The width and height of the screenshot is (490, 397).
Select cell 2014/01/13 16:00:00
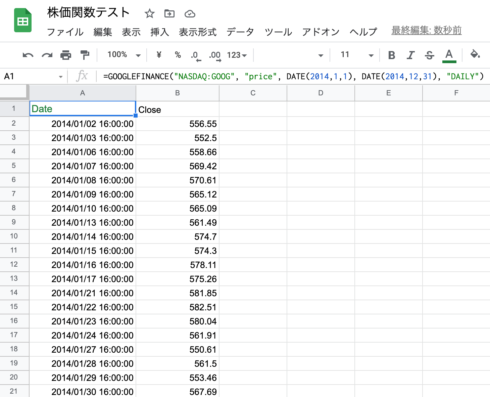pyautogui.click(x=82, y=222)
